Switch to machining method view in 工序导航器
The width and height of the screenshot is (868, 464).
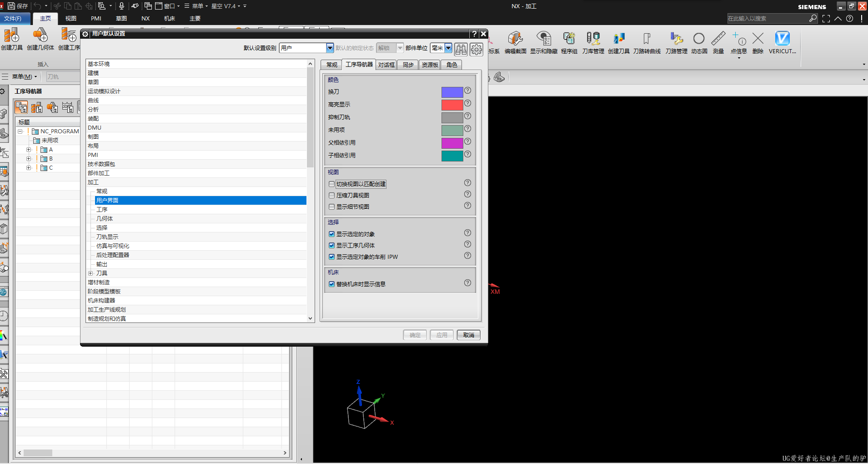click(x=68, y=107)
